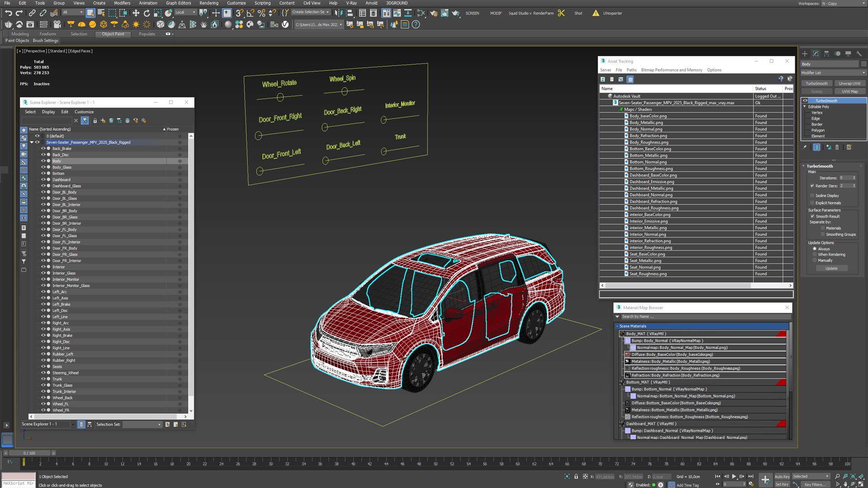The height and width of the screenshot is (488, 868).
Task: Click the Update button in TurboSmooth
Action: [x=831, y=268]
